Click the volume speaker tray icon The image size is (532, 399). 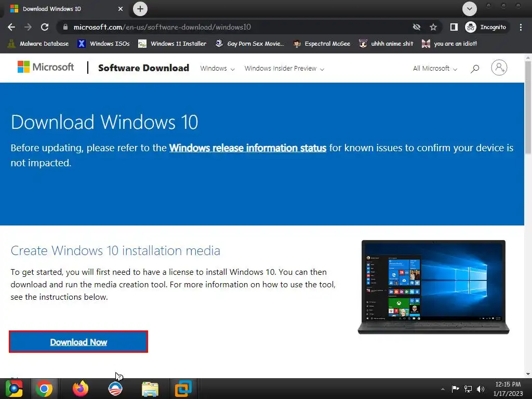[481, 389]
